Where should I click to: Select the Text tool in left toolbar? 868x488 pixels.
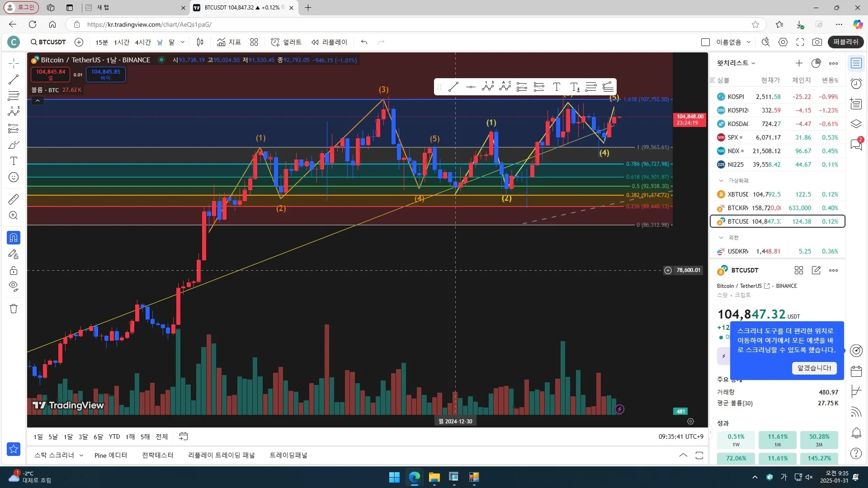pos(14,161)
